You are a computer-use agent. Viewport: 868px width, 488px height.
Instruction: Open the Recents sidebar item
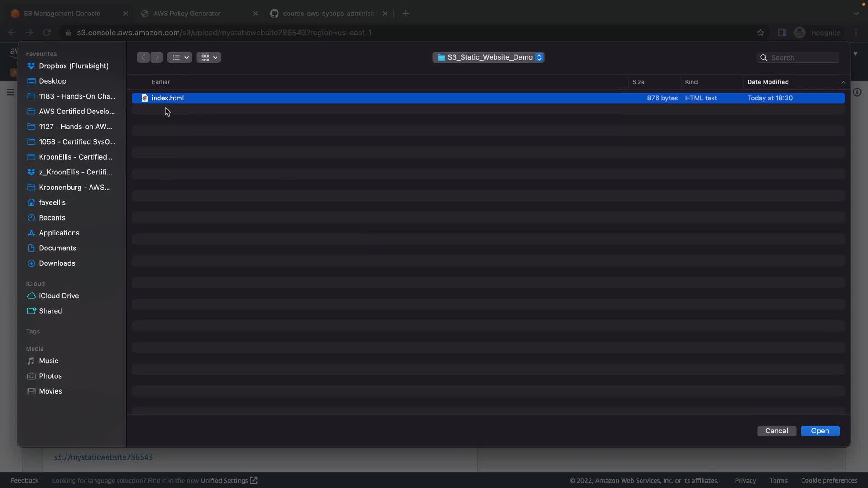click(52, 218)
